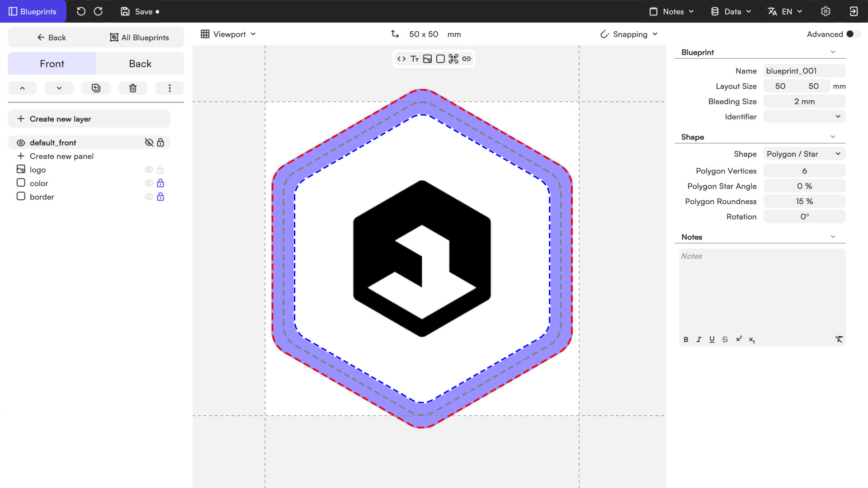868x488 pixels.
Task: Toggle the lock on default_front layer
Action: 160,142
